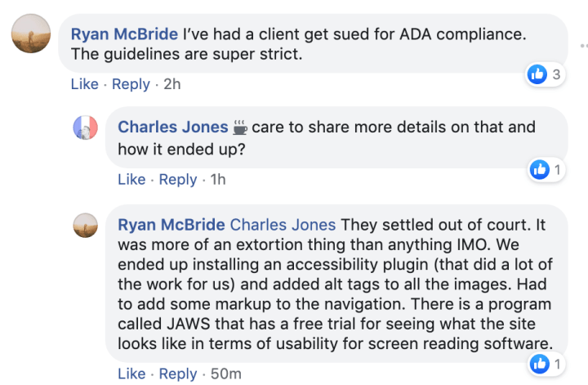Like Ryan McBride's ADA compliance comment
This screenshot has width=588, height=385.
(84, 84)
